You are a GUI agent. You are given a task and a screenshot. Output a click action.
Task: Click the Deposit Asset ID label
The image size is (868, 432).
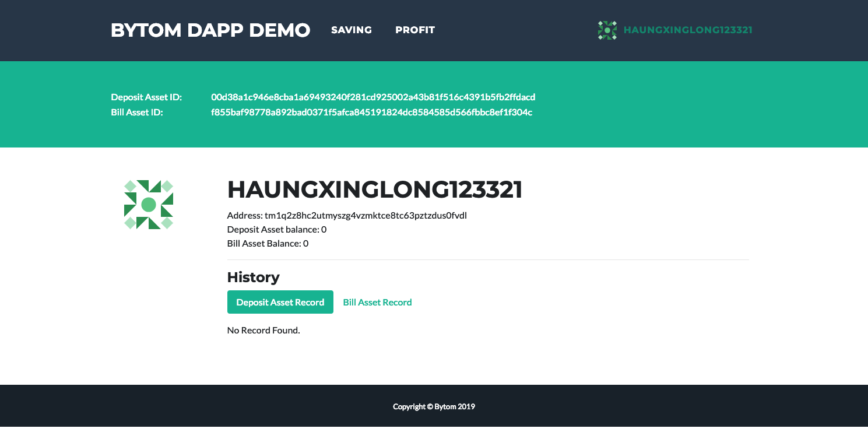coord(146,97)
